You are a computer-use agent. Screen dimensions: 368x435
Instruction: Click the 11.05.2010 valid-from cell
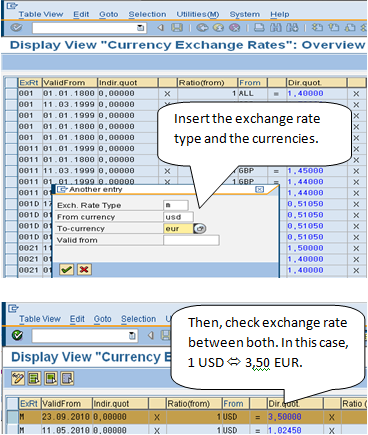click(x=66, y=430)
